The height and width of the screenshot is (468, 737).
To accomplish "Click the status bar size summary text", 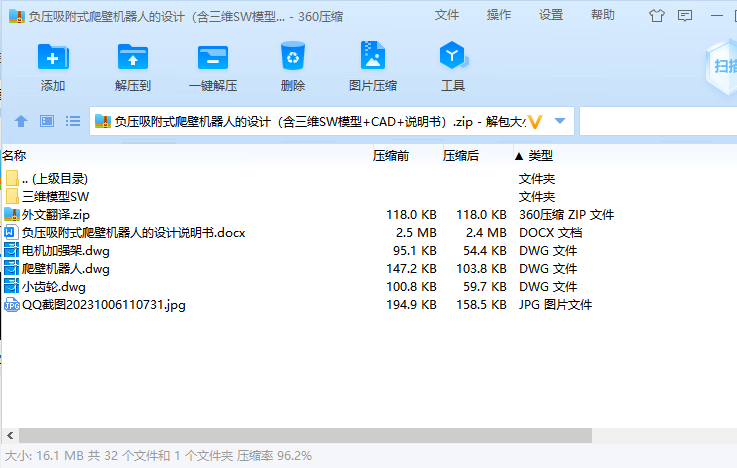I will (x=158, y=455).
